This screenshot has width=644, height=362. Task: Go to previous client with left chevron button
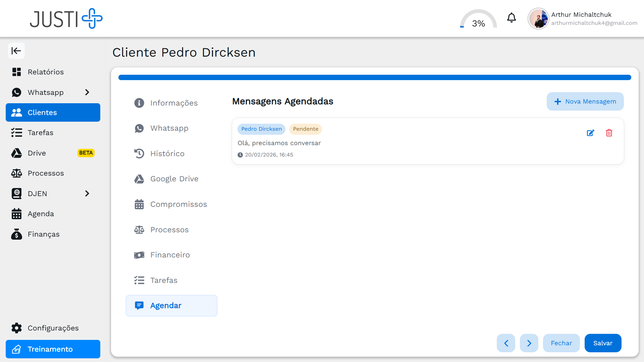(506, 343)
